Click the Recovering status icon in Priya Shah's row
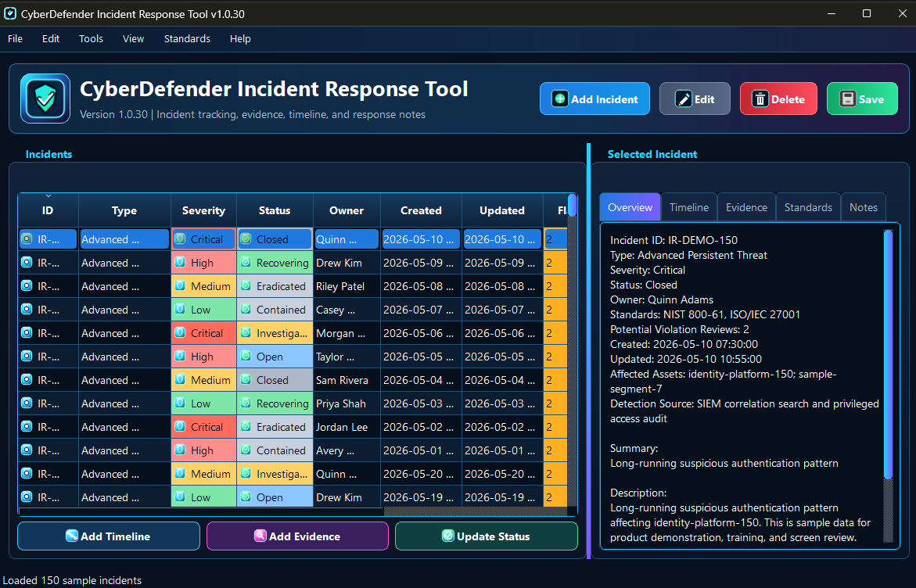The image size is (916, 588). click(x=246, y=403)
